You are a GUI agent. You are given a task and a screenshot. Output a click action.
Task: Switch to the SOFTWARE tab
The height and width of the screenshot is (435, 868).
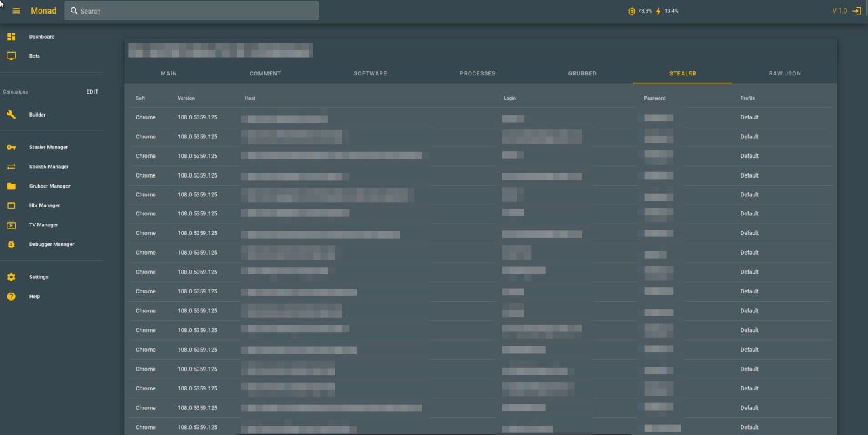click(x=370, y=73)
